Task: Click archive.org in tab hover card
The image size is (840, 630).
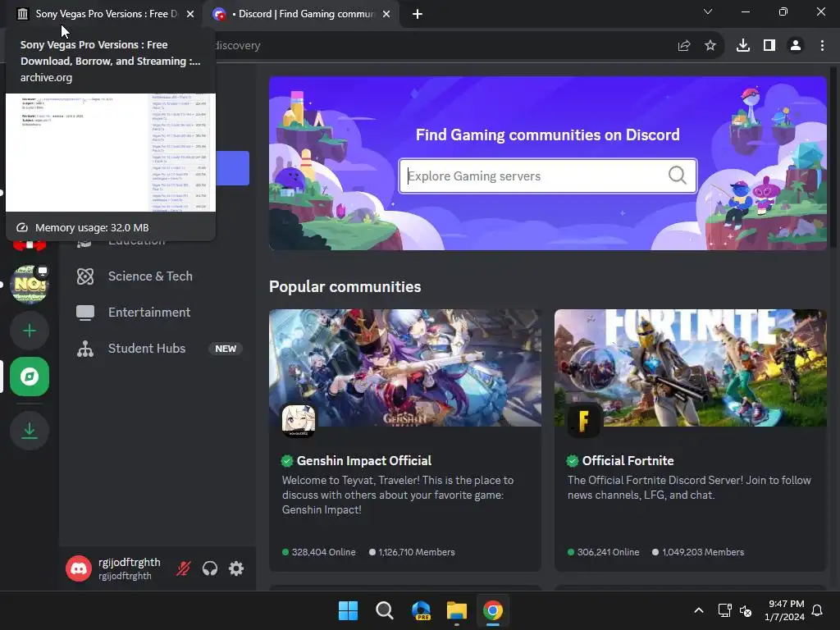Action: pyautogui.click(x=46, y=78)
